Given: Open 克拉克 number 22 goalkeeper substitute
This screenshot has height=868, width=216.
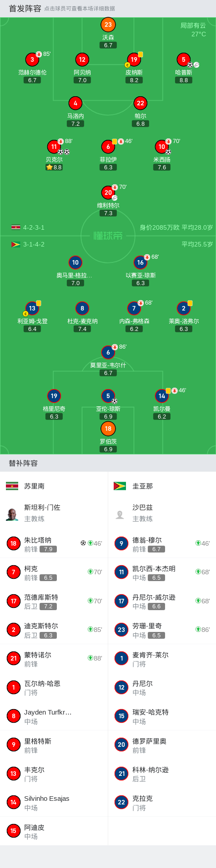Looking at the screenshot, I should (162, 803).
